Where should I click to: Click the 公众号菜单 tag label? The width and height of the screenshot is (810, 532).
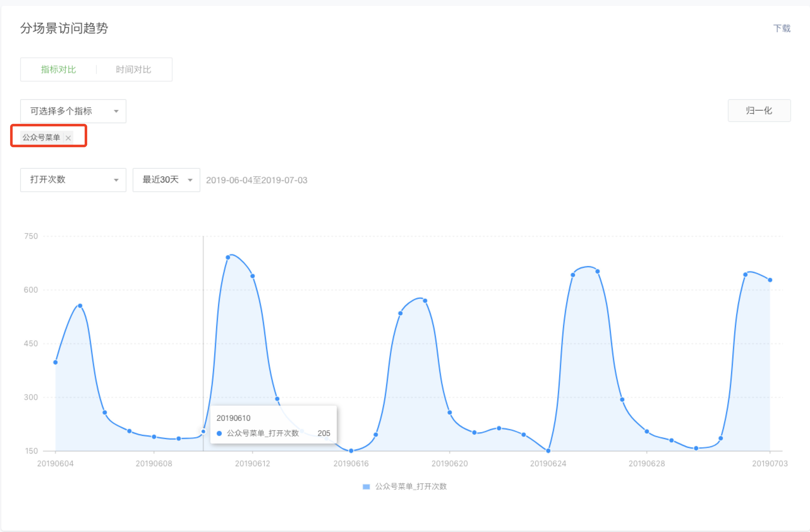coord(41,137)
